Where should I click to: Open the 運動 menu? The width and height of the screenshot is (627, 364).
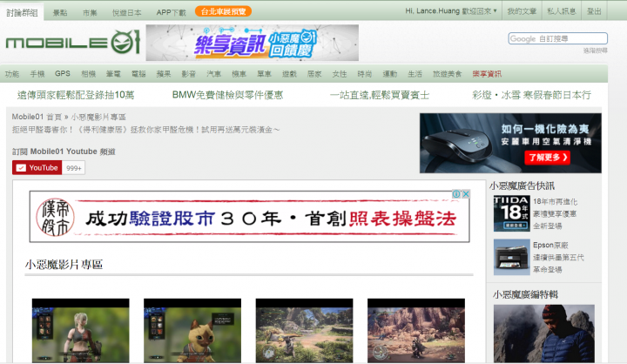(390, 74)
